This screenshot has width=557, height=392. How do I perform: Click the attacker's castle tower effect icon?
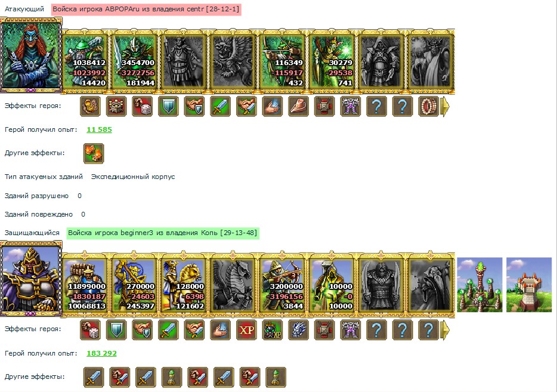coord(116,106)
